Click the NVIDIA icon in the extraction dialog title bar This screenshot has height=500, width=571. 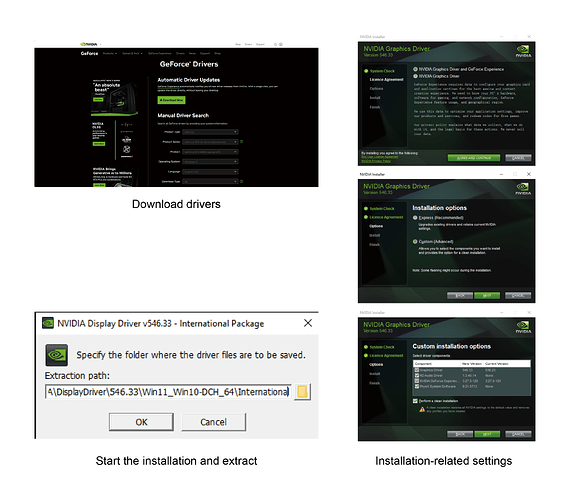click(x=48, y=323)
